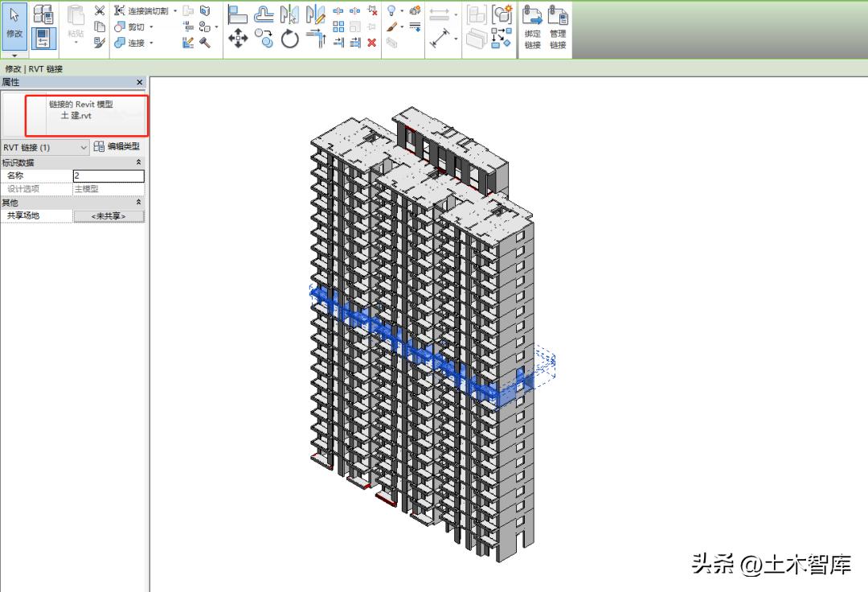Click the <未共享> shared site button
Viewport: 868px width, 592px height.
pyautogui.click(x=108, y=215)
